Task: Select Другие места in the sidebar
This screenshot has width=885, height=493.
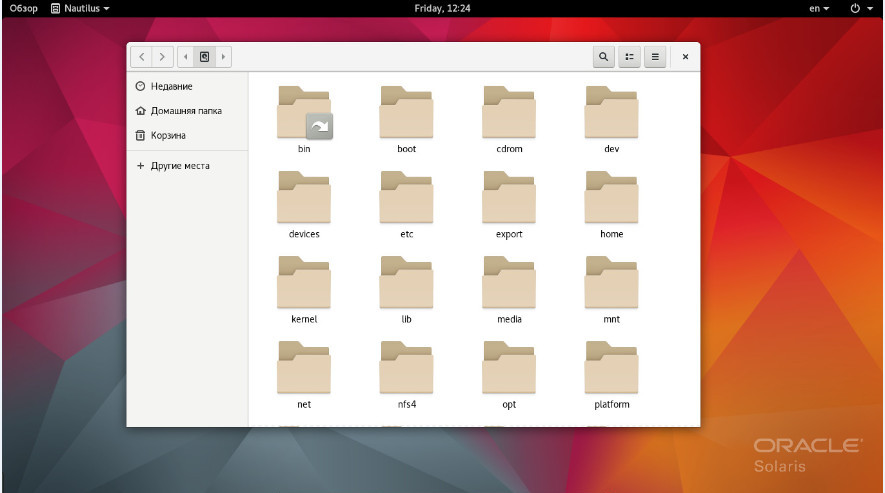Action: (x=187, y=166)
